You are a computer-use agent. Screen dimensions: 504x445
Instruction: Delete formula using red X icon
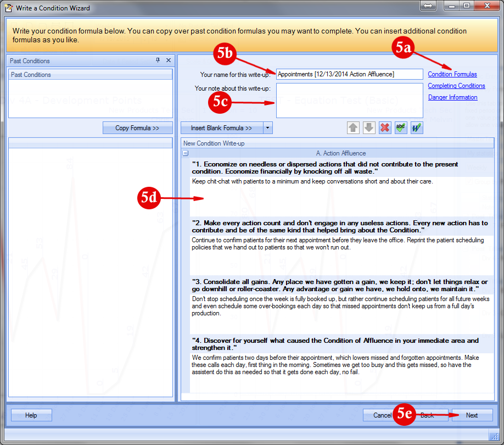click(385, 128)
